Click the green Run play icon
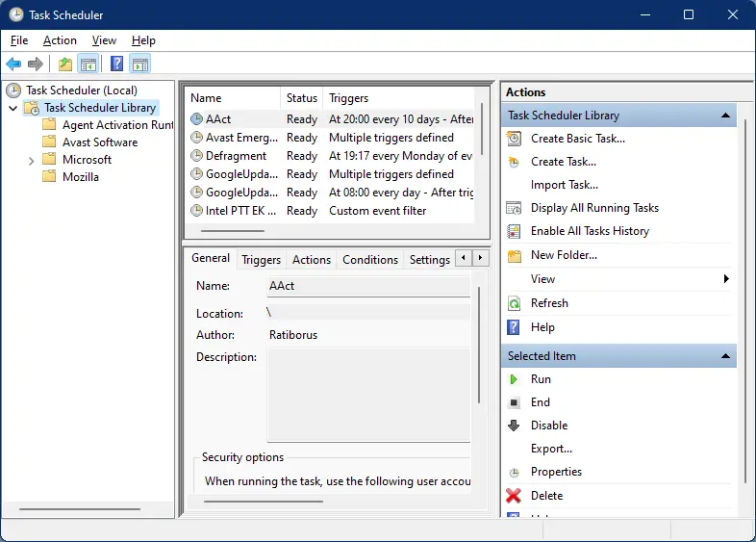 [x=514, y=379]
